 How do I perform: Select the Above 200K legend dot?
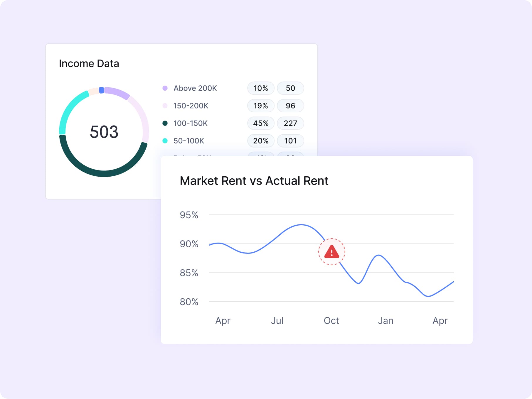[x=165, y=88]
